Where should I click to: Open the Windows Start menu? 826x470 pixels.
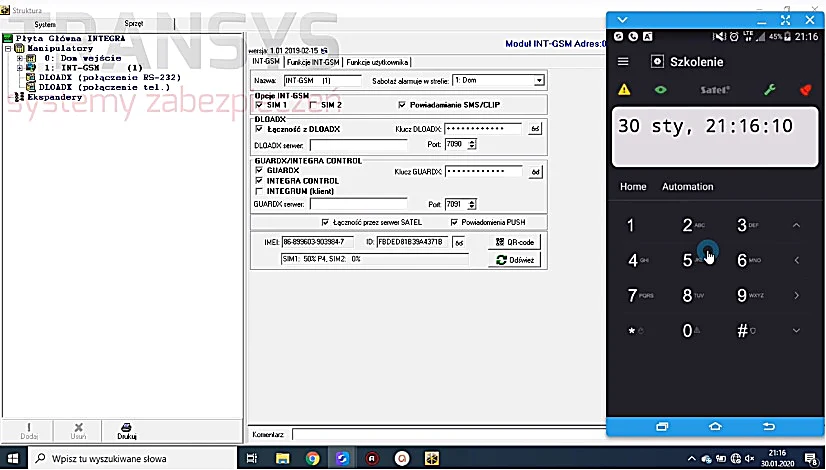coord(13,458)
